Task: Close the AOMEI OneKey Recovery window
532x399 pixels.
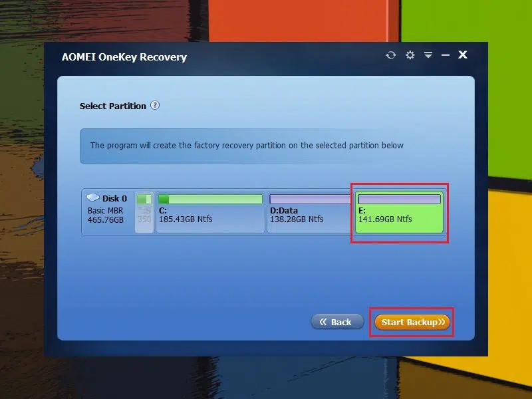Action: (463, 55)
